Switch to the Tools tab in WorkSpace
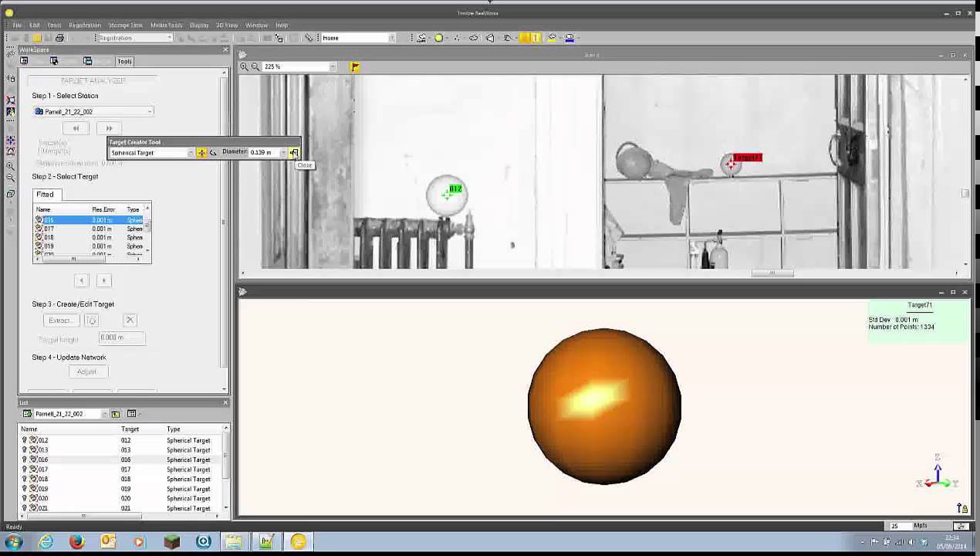The width and height of the screenshot is (980, 556). tap(124, 61)
